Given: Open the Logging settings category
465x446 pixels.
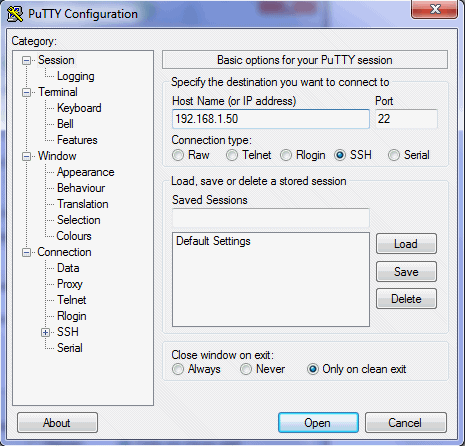Looking at the screenshot, I should (x=76, y=76).
